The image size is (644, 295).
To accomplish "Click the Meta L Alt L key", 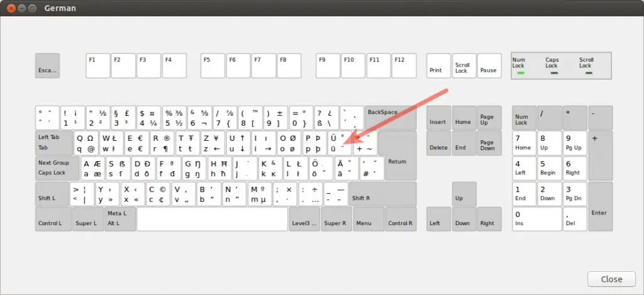I will [x=120, y=219].
